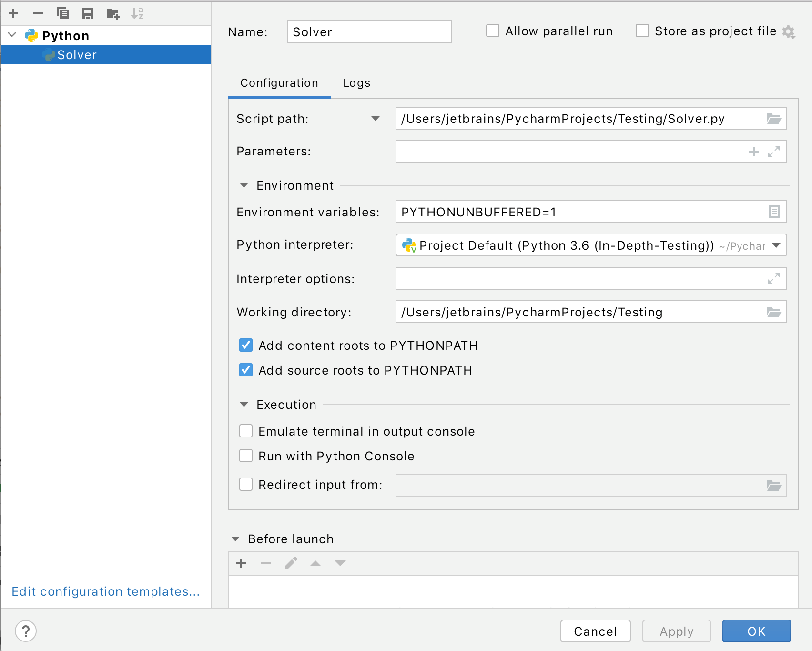812x651 pixels.
Task: Apply the configuration changes
Action: point(676,631)
